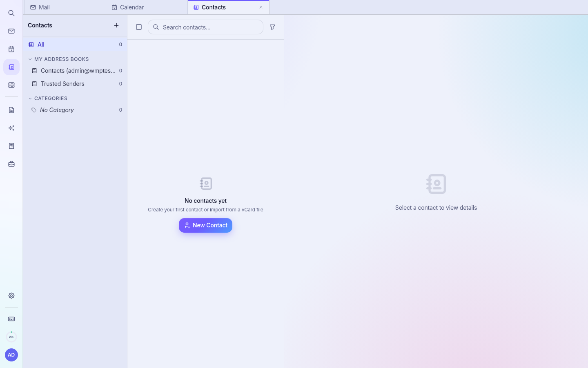This screenshot has width=588, height=368.
Task: Open the Mail icon in the sidebar
Action: click(11, 31)
